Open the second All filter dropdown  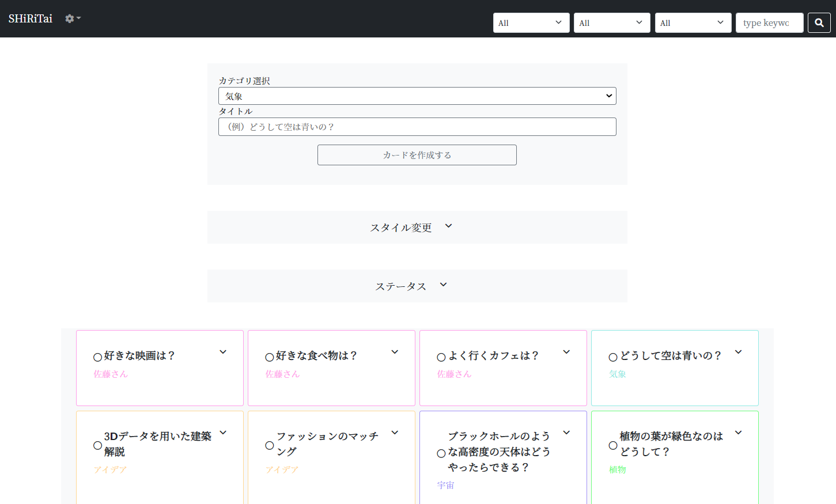[611, 22]
